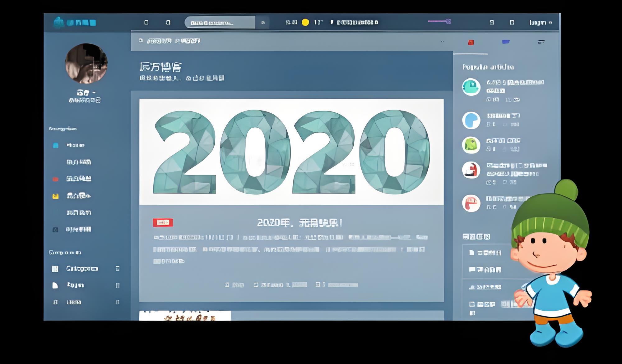Open the blue circle avatar popular article
This screenshot has height=364, width=622.
[x=471, y=120]
